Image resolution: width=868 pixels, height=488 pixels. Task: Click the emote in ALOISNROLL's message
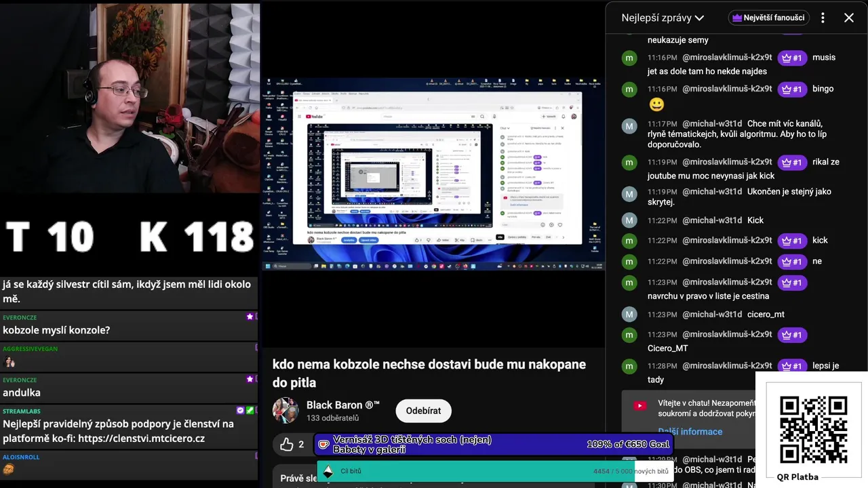click(9, 469)
